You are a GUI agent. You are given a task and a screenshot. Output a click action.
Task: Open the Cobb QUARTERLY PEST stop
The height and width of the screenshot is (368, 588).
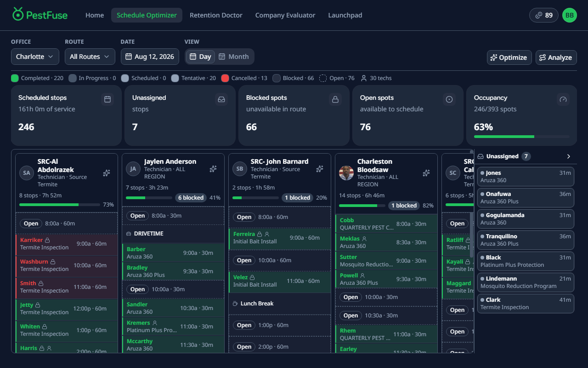tap(386, 224)
